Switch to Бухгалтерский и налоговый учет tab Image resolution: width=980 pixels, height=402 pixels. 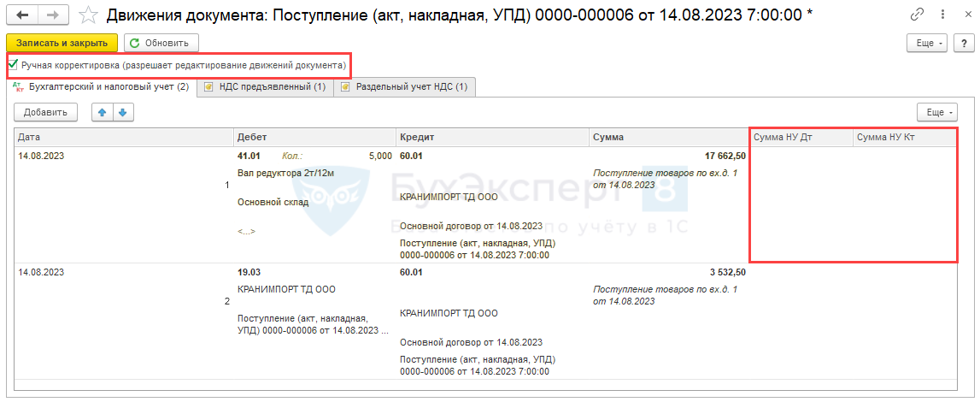pos(102,87)
